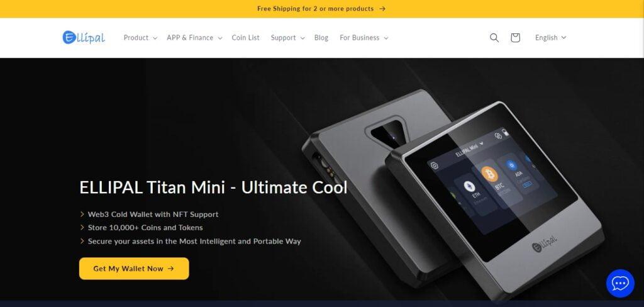Open the search magnifier icon

(x=494, y=38)
